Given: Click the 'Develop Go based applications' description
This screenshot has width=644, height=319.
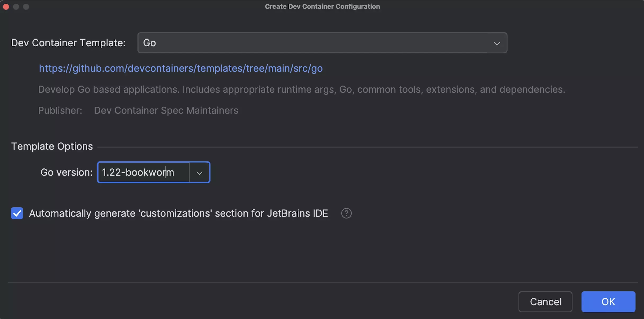Looking at the screenshot, I should [x=301, y=89].
